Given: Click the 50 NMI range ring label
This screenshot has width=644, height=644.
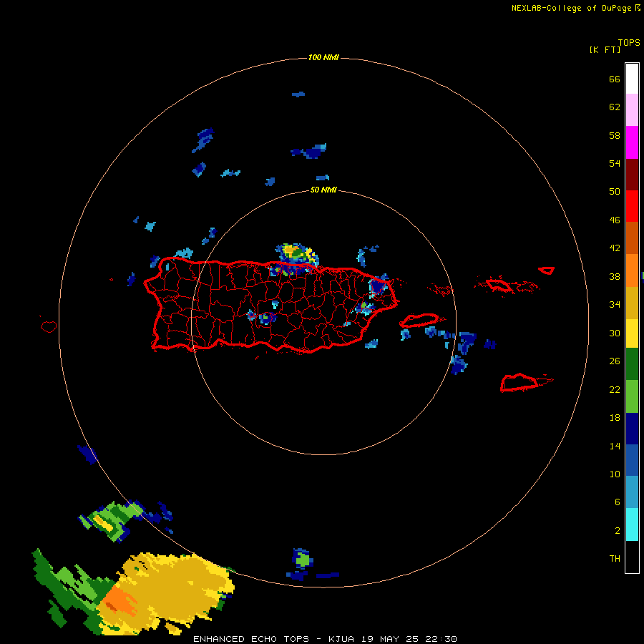Looking at the screenshot, I should [x=323, y=190].
